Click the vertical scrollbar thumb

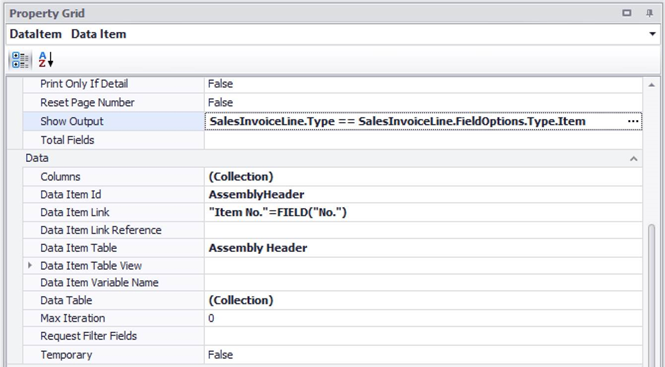pyautogui.click(x=651, y=293)
